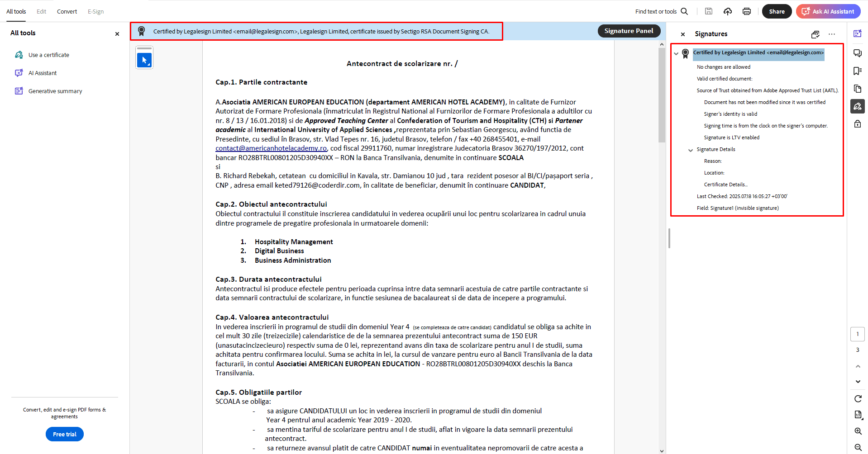Open the E-Sign tab
This screenshot has height=454, width=868.
(x=95, y=11)
